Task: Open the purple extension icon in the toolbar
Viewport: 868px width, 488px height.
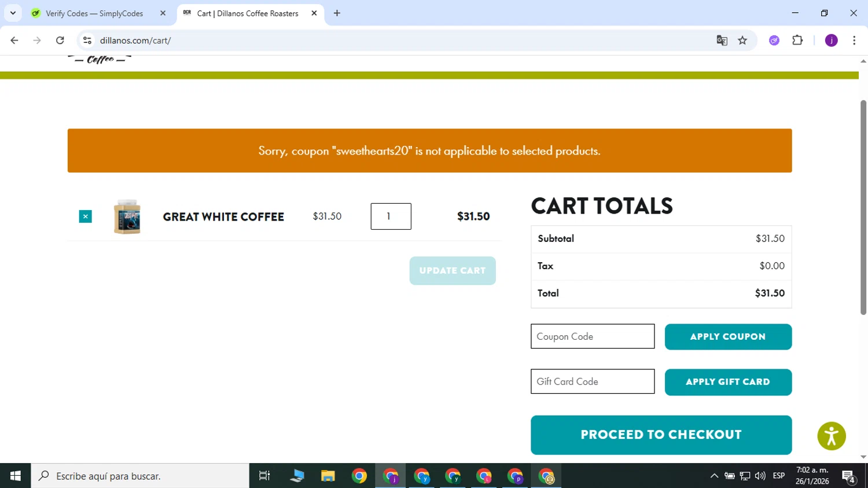Action: (774, 41)
